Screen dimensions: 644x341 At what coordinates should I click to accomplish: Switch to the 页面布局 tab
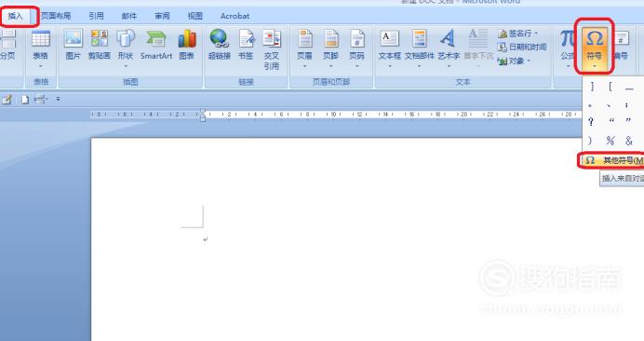(56, 16)
